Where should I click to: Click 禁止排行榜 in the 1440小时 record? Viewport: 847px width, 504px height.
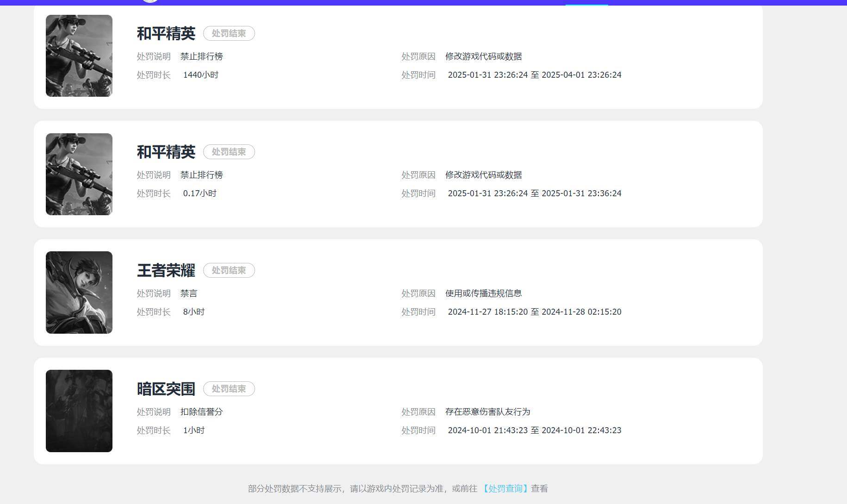202,56
